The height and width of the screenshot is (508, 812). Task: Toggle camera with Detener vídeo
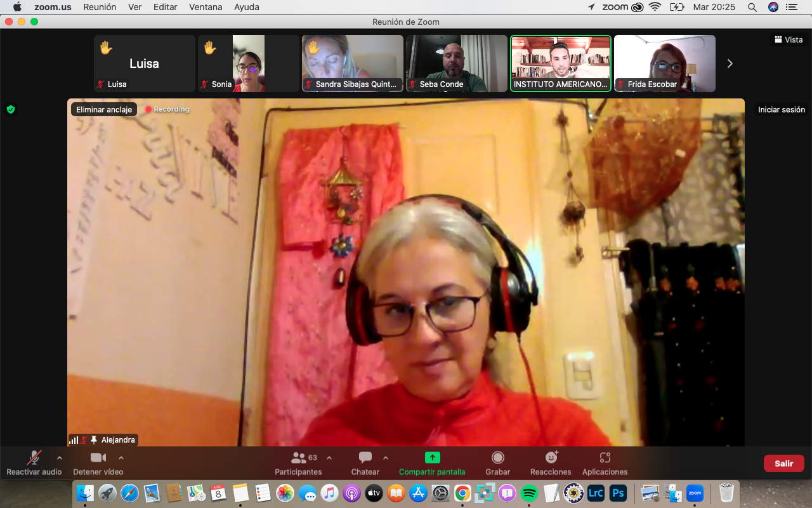[x=98, y=458]
